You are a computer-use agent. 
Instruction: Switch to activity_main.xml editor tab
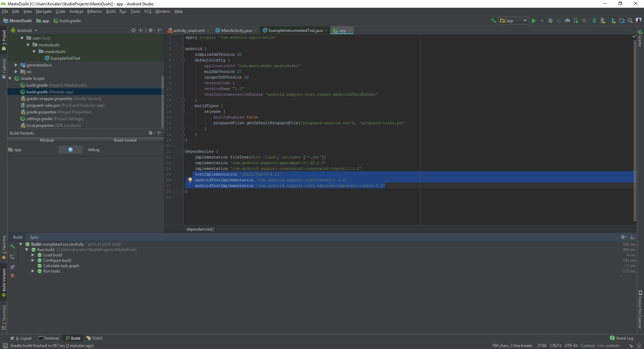[x=189, y=30]
